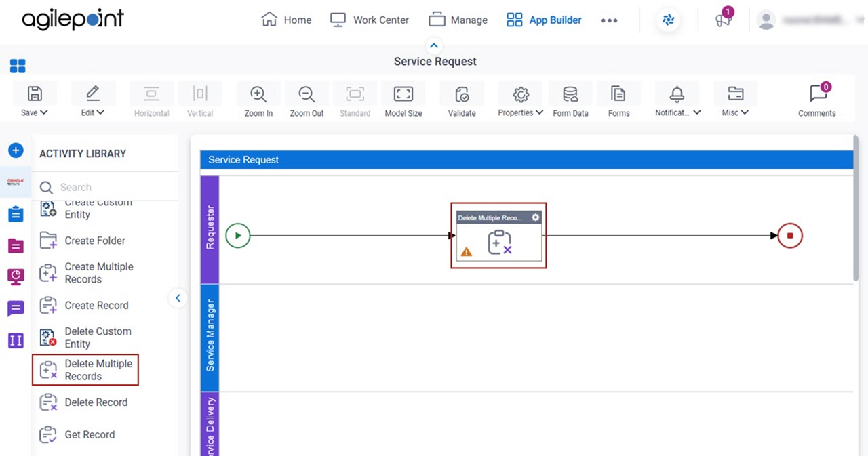Click the red End event node
Screen dimensions: 868x456
tap(790, 236)
